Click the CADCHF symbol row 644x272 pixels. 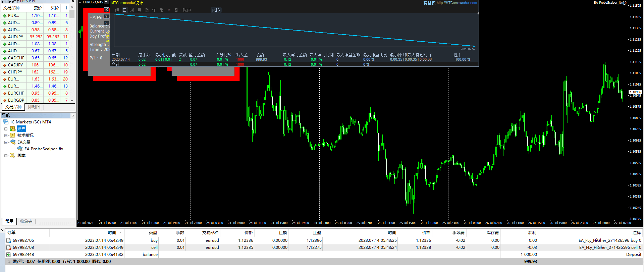click(x=35, y=58)
